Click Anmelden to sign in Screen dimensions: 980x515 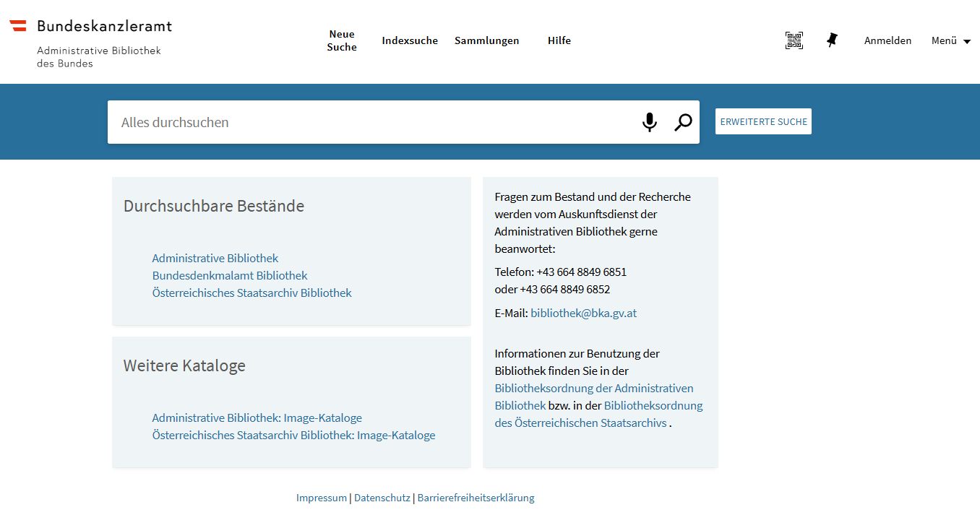(887, 41)
